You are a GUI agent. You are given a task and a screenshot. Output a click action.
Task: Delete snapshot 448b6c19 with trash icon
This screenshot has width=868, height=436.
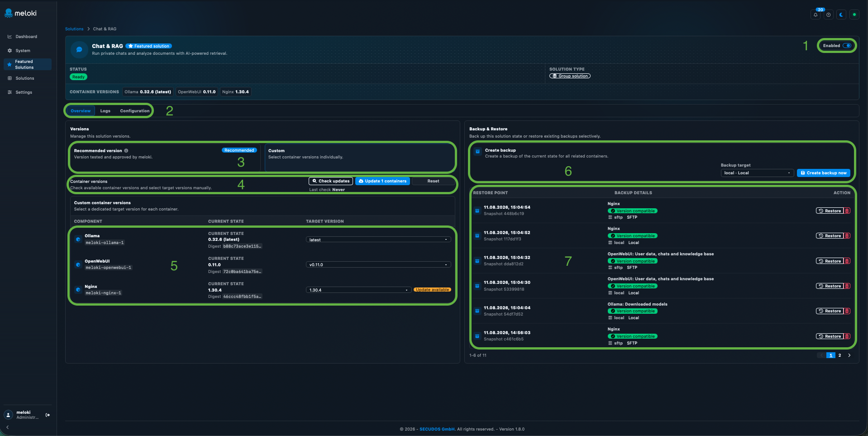click(x=847, y=211)
